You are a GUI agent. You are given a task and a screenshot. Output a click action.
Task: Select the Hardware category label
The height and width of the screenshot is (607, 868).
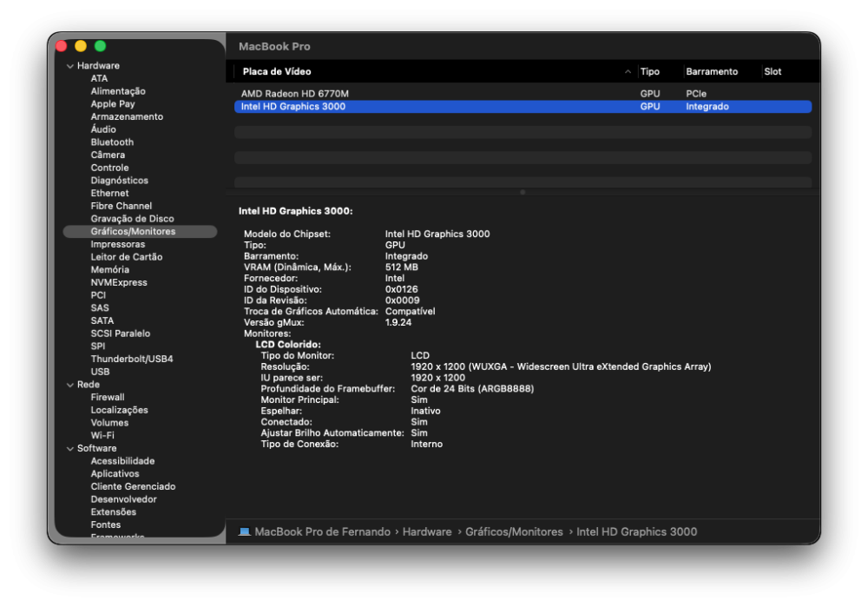pyautogui.click(x=98, y=65)
